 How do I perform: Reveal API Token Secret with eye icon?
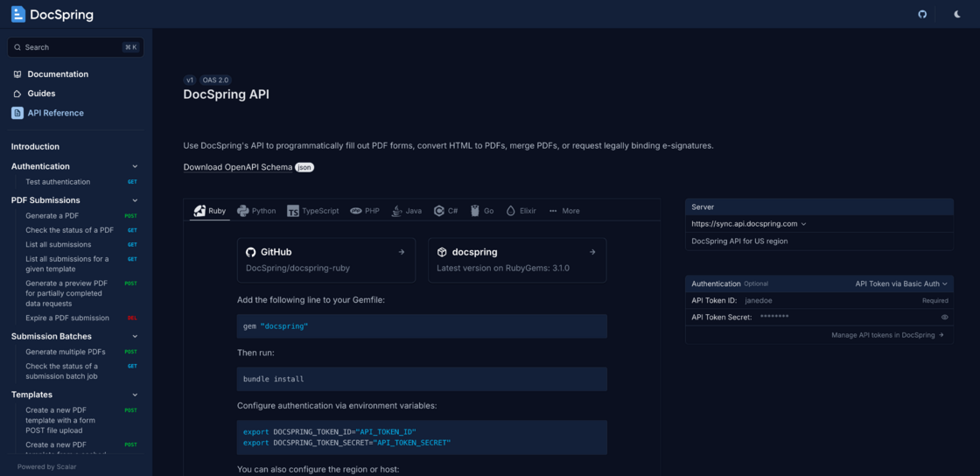click(x=944, y=317)
